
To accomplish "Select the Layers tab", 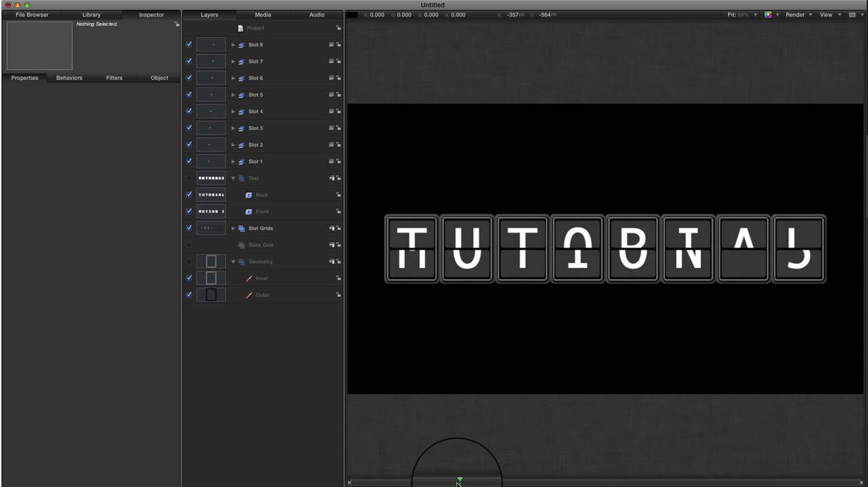I will 210,15.
